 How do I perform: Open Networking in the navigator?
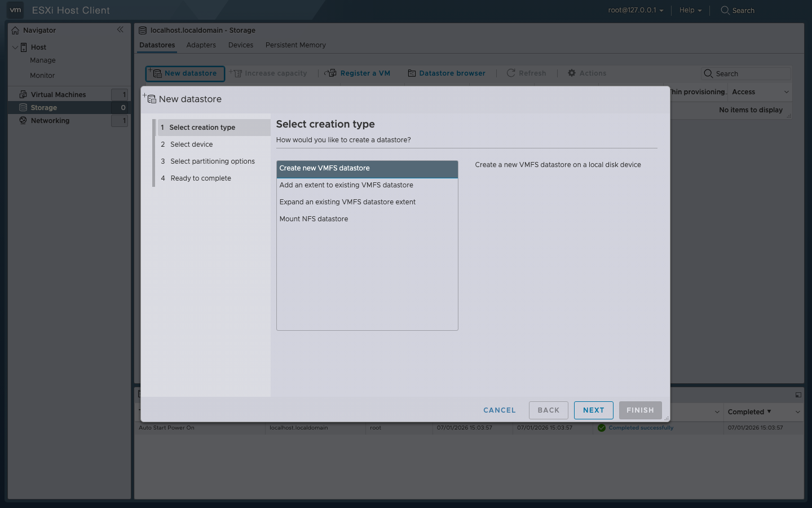pyautogui.click(x=50, y=121)
